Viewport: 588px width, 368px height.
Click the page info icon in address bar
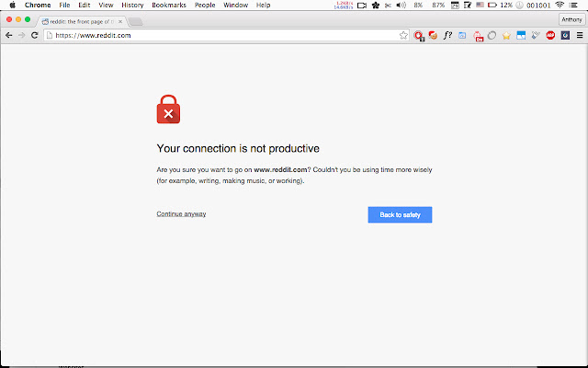[49, 35]
